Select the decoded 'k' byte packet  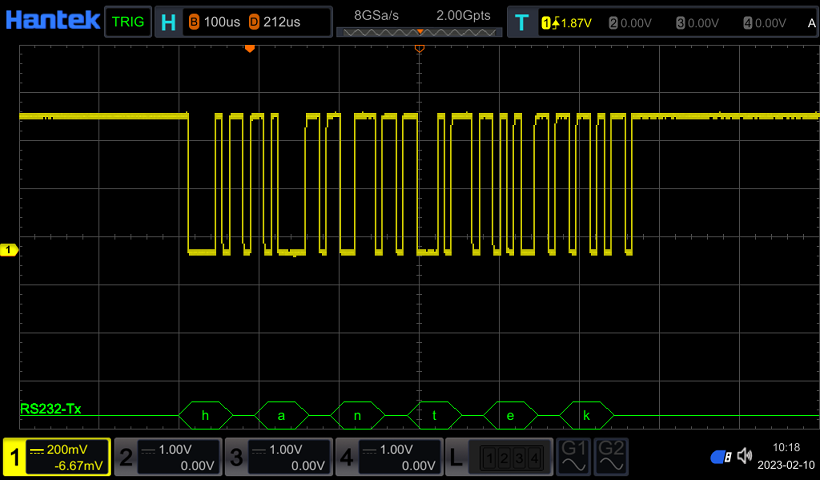586,414
